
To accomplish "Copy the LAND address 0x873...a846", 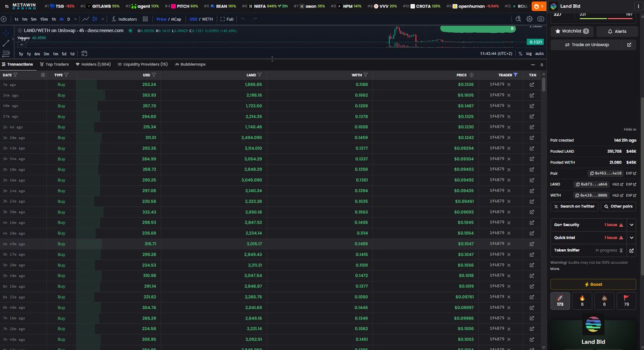I will pyautogui.click(x=591, y=184).
